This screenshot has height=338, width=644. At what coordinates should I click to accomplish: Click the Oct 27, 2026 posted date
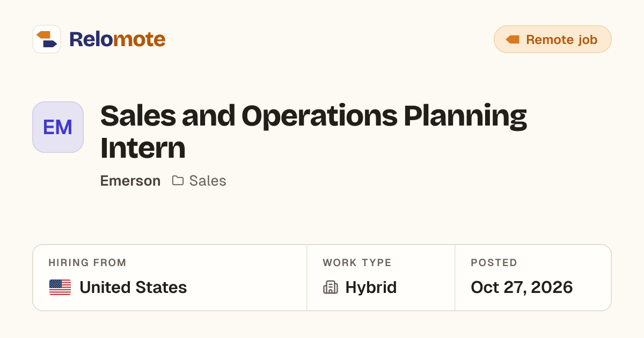522,288
